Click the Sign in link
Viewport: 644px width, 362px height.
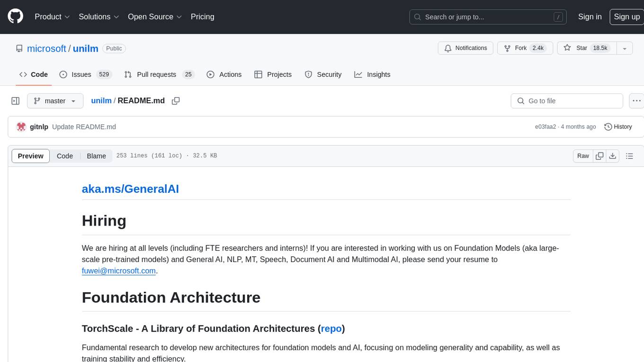(x=590, y=17)
